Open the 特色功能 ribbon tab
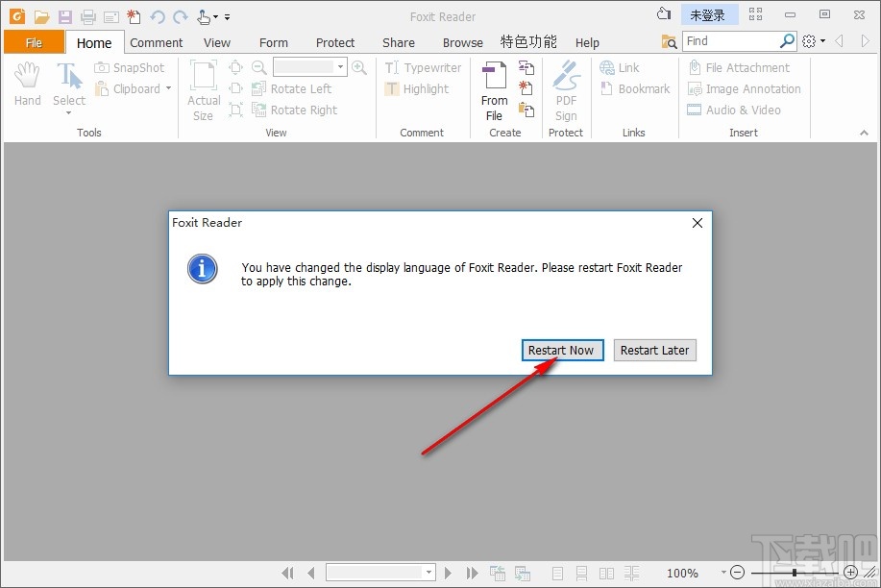Viewport: 881px width, 588px height. pyautogui.click(x=528, y=42)
